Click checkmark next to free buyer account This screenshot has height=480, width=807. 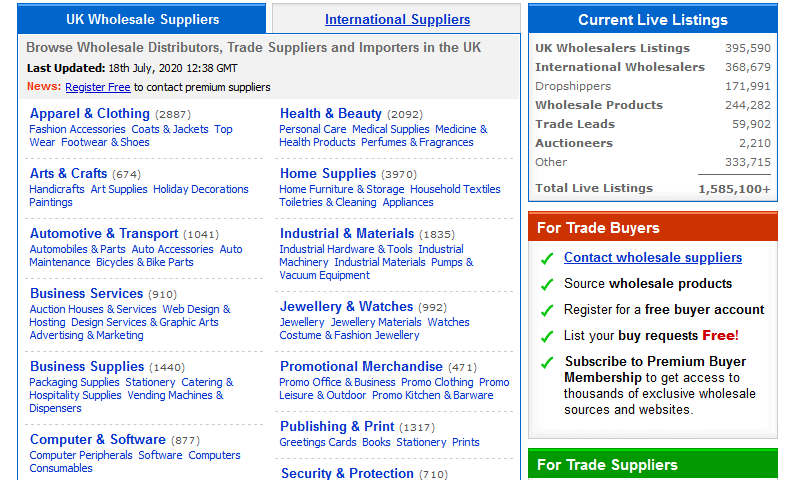(x=547, y=310)
